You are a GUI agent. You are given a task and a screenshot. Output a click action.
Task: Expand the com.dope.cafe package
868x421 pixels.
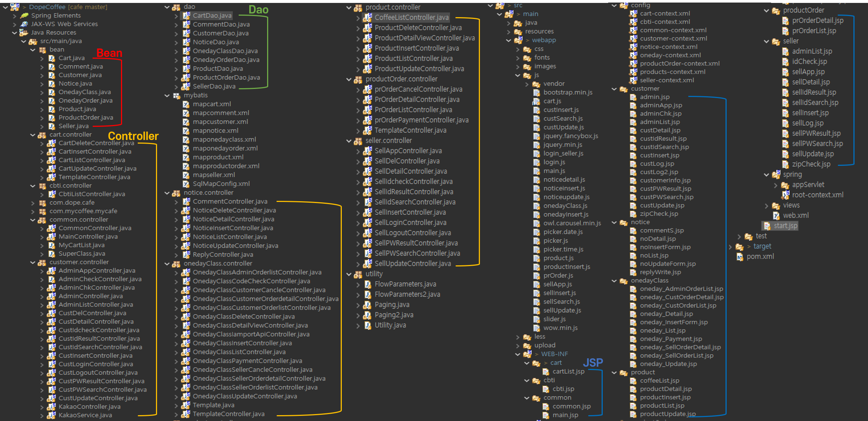pyautogui.click(x=33, y=203)
